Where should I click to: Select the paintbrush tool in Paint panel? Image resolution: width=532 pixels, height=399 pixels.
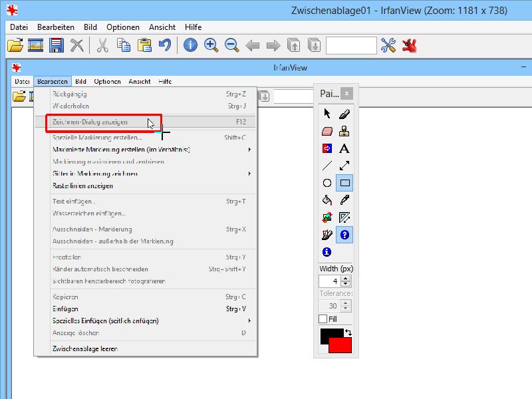[344, 113]
